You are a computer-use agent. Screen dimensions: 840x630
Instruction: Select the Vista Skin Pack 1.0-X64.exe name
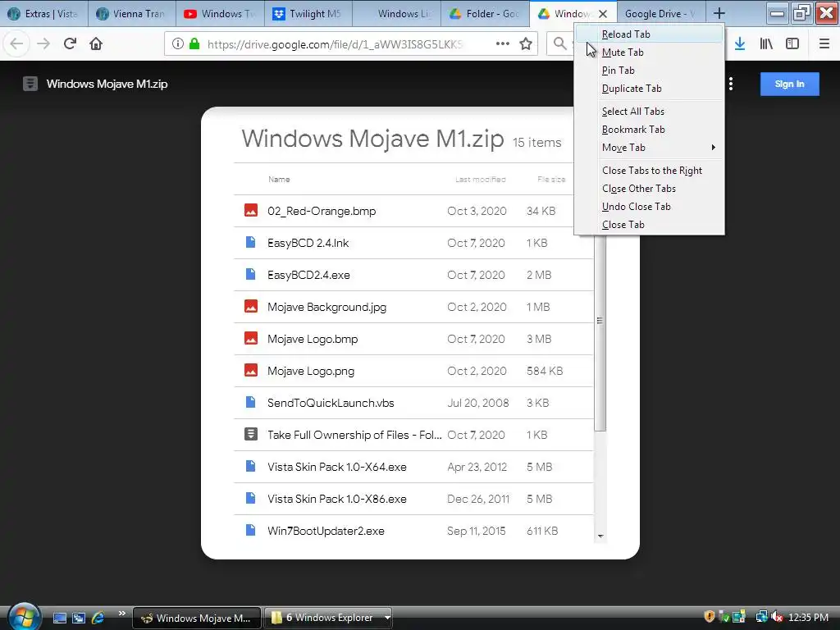[x=337, y=467]
